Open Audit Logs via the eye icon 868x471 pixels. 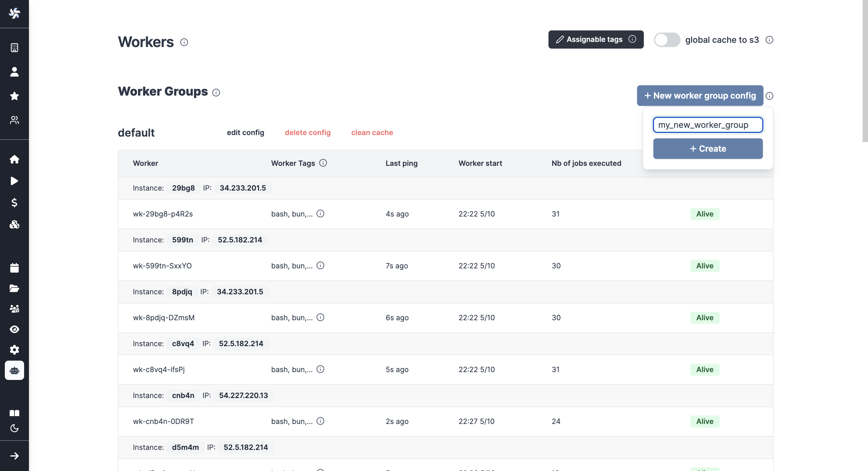coord(14,329)
